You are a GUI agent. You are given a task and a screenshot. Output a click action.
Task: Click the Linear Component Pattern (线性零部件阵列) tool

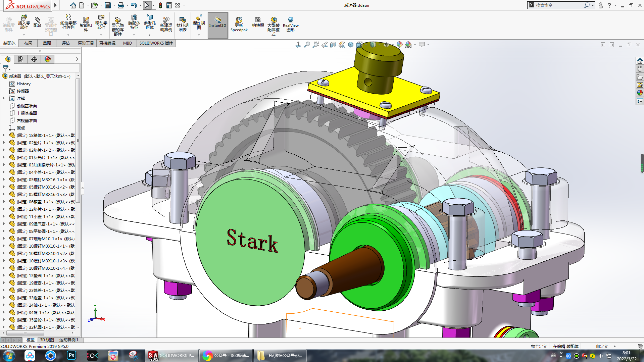(x=68, y=22)
